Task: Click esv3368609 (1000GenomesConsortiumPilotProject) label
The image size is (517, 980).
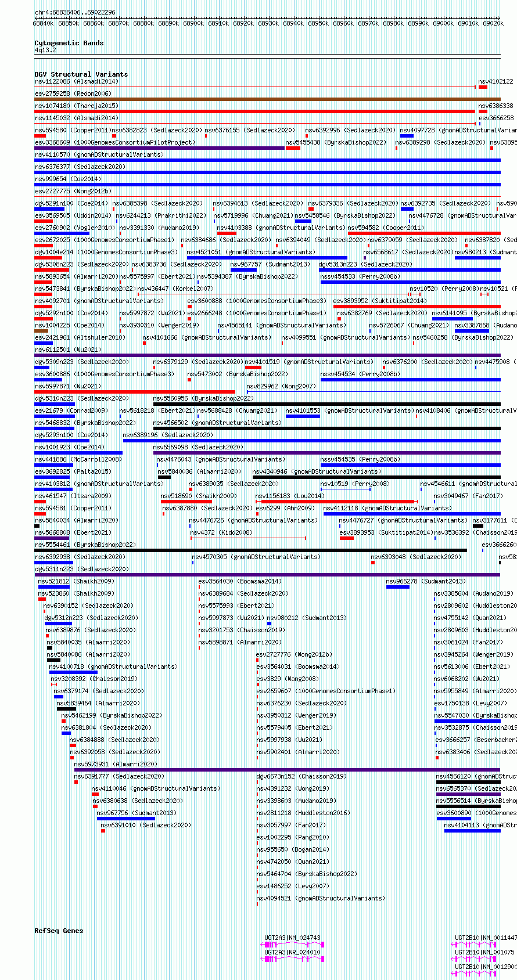Action: point(115,142)
